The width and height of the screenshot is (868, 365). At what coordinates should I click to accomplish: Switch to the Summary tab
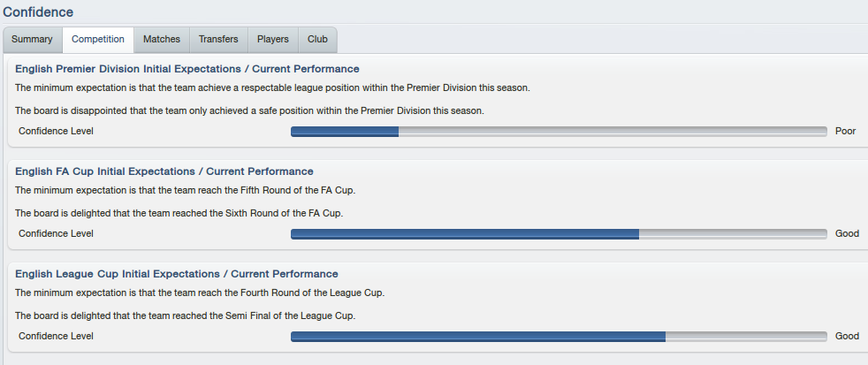[x=32, y=40]
